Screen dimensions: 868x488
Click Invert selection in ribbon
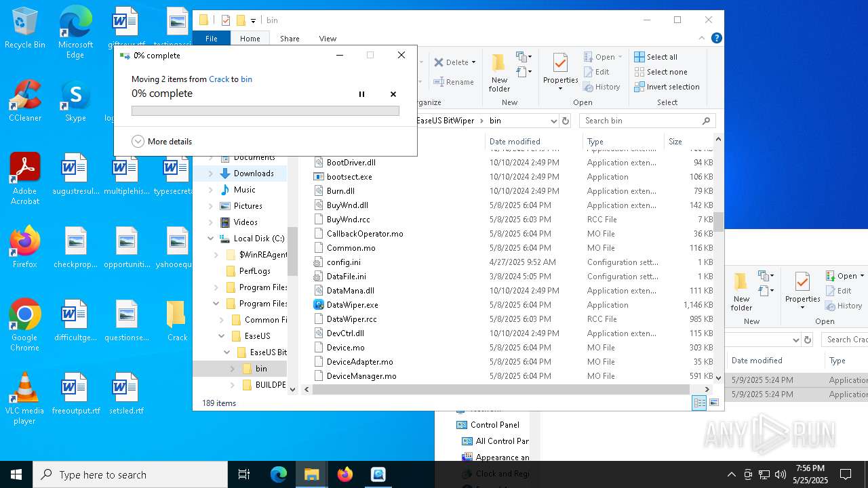point(667,87)
